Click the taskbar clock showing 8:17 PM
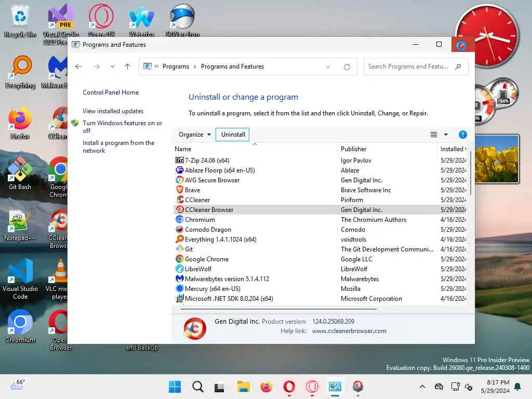This screenshot has height=399, width=532. coord(495,387)
